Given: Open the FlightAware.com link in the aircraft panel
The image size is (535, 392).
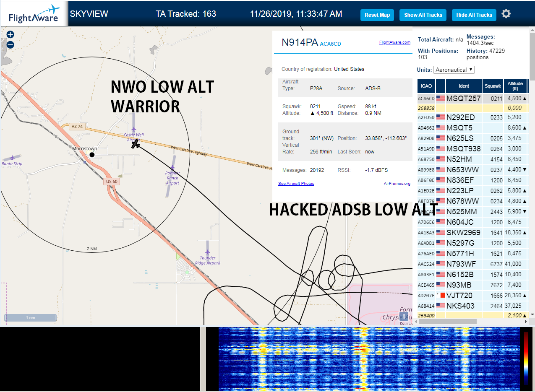Looking at the screenshot, I should pyautogui.click(x=395, y=42).
